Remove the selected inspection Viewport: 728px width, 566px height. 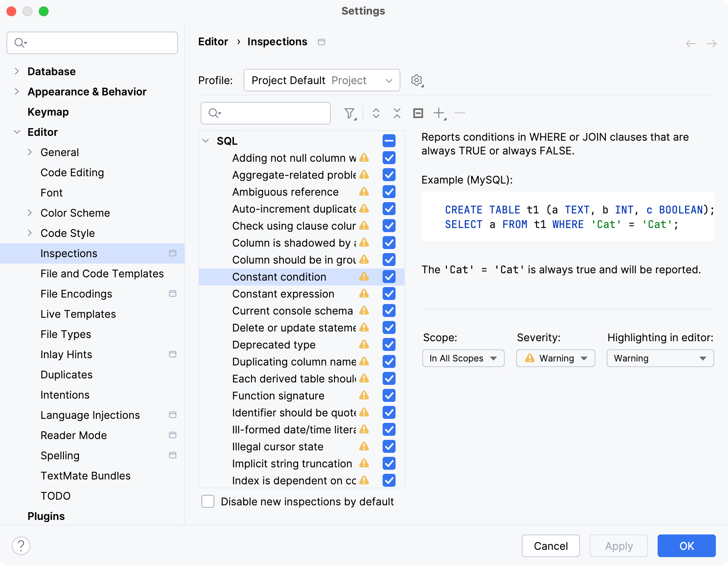(460, 113)
